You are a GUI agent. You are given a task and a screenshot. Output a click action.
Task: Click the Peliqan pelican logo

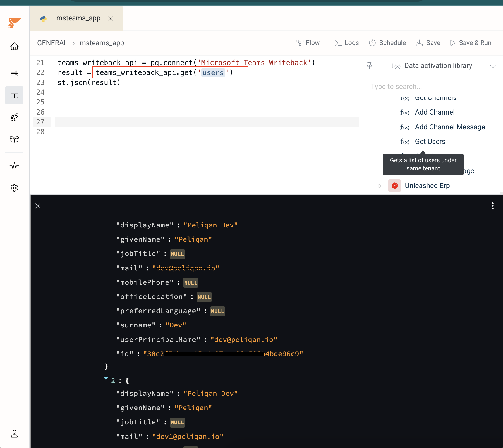click(x=14, y=23)
